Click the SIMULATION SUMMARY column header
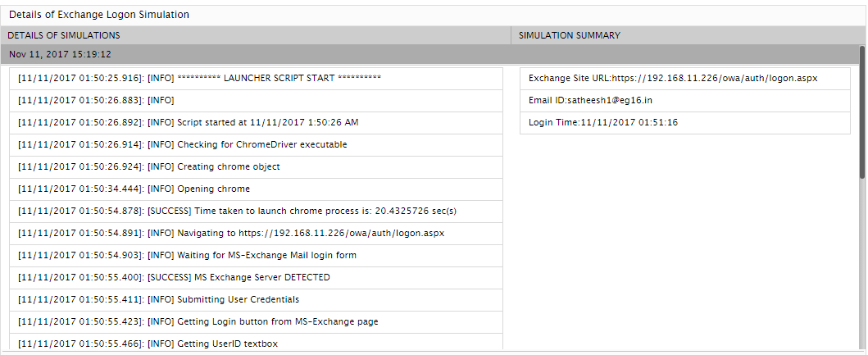Image resolution: width=868 pixels, height=355 pixels. pyautogui.click(x=569, y=35)
